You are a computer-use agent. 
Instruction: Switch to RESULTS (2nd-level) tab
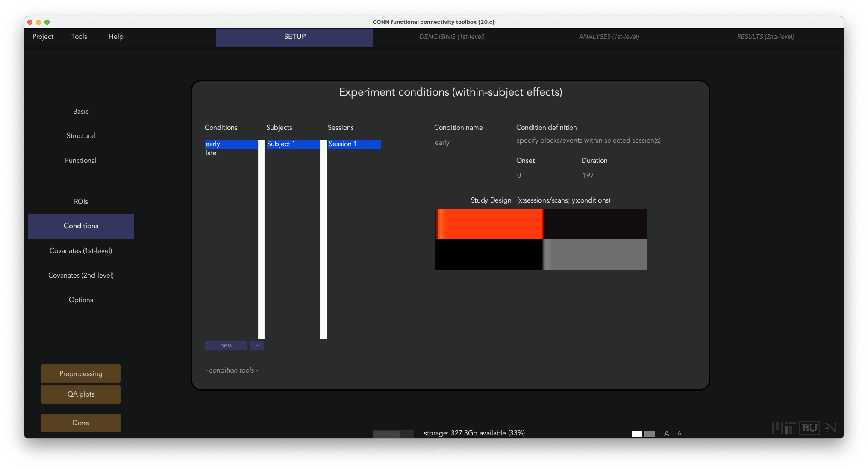coord(765,37)
